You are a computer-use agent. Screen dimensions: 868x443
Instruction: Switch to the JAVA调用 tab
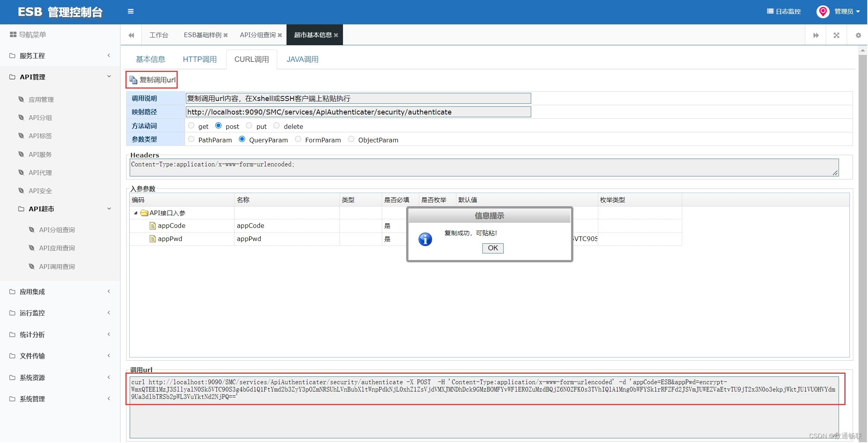click(x=302, y=59)
